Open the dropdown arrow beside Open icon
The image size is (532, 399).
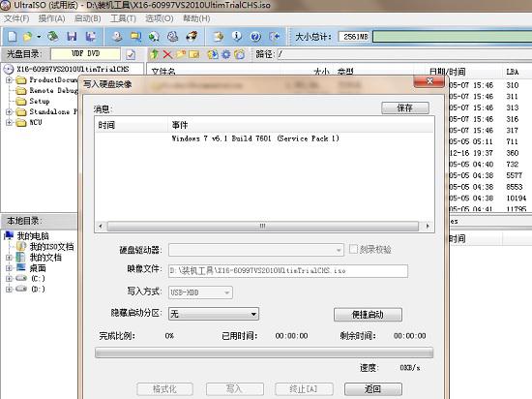click(x=39, y=37)
